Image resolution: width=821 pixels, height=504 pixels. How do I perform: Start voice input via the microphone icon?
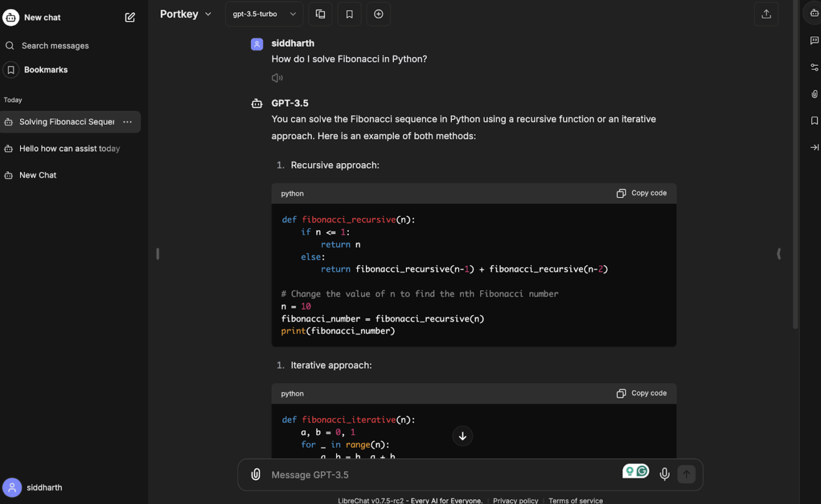point(664,474)
